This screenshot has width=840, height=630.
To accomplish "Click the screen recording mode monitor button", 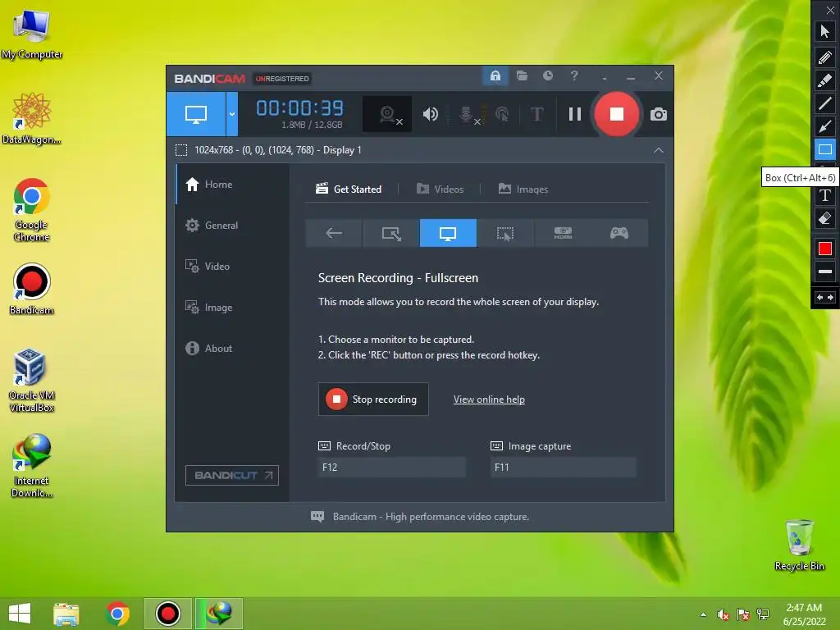I will coord(195,113).
